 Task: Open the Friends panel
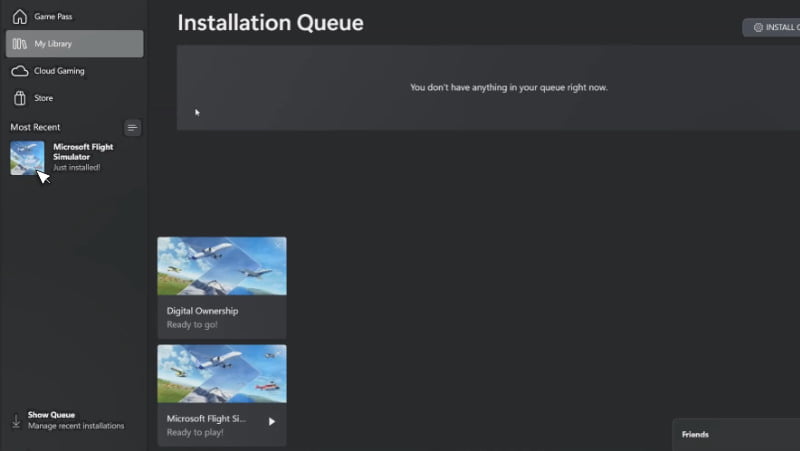coord(736,435)
